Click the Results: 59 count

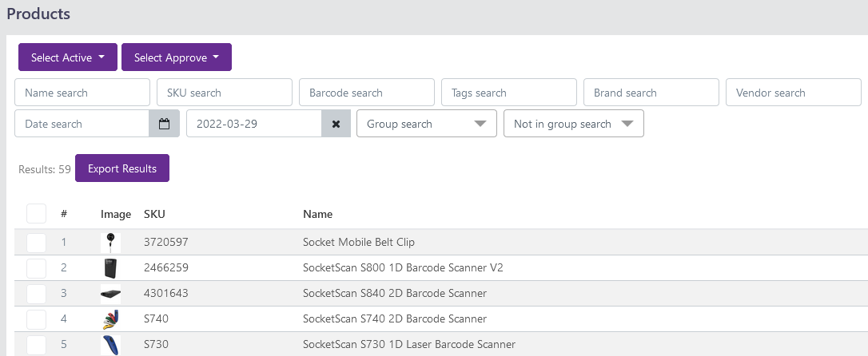pyautogui.click(x=45, y=169)
